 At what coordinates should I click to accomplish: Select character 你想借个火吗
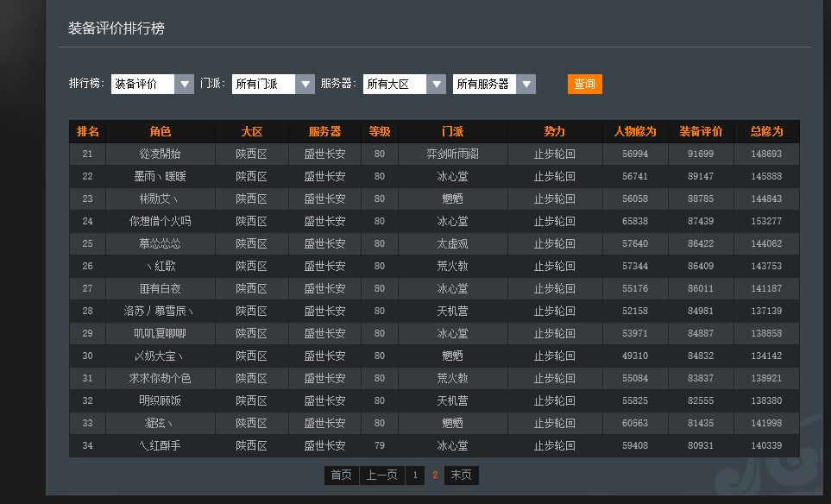160,221
